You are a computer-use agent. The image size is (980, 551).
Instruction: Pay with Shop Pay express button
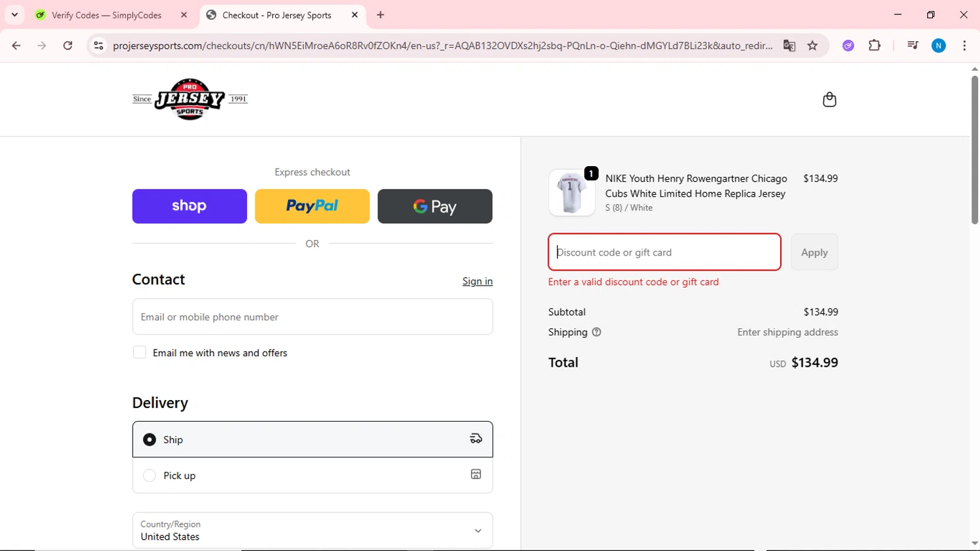pos(189,207)
